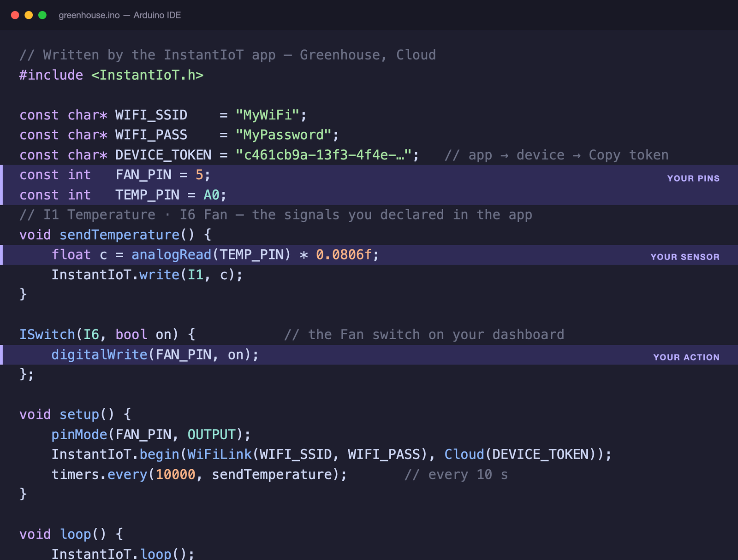Screen dimensions: 738x560
Task: Click the sendTemperature function declaration
Action: (115, 235)
